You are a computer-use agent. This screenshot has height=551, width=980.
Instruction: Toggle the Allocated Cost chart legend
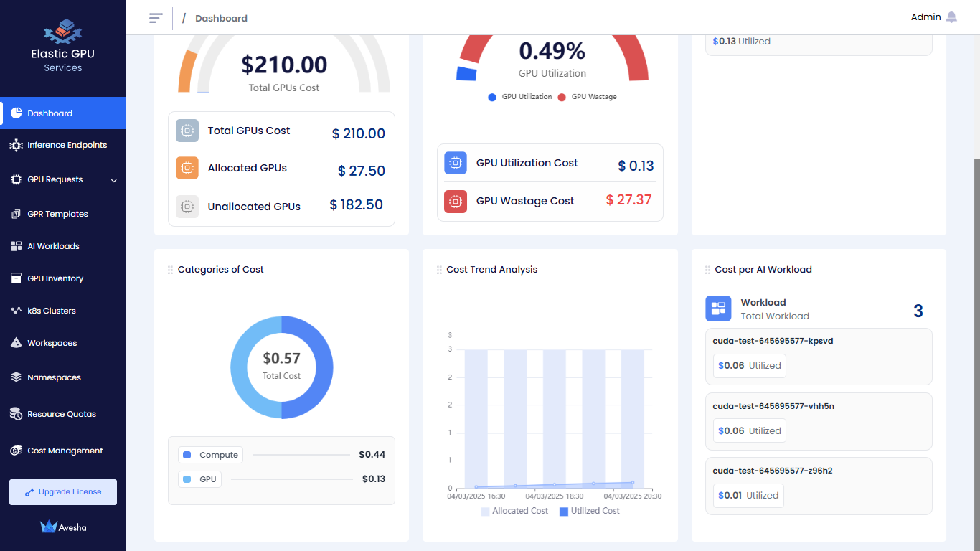(x=514, y=511)
